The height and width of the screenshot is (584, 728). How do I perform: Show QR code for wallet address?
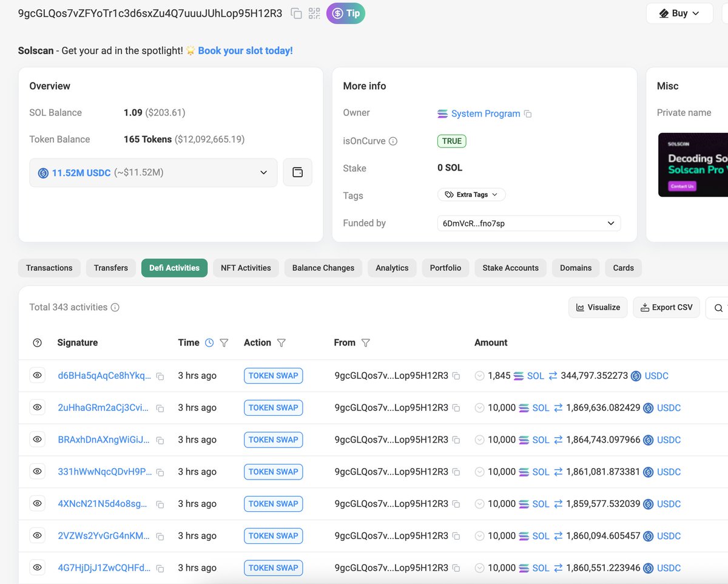pyautogui.click(x=314, y=13)
